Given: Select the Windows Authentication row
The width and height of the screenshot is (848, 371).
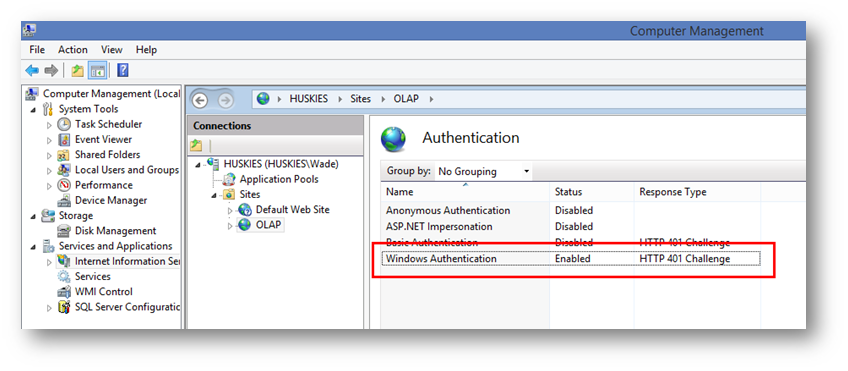Looking at the screenshot, I should point(571,259).
